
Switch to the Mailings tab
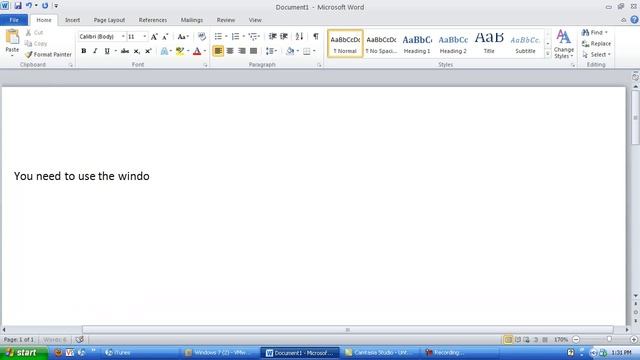point(192,20)
